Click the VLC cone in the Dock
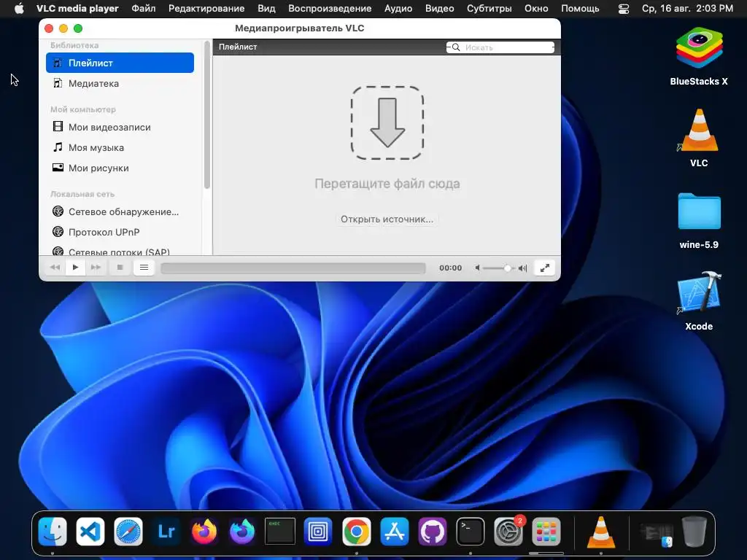 [x=601, y=532]
